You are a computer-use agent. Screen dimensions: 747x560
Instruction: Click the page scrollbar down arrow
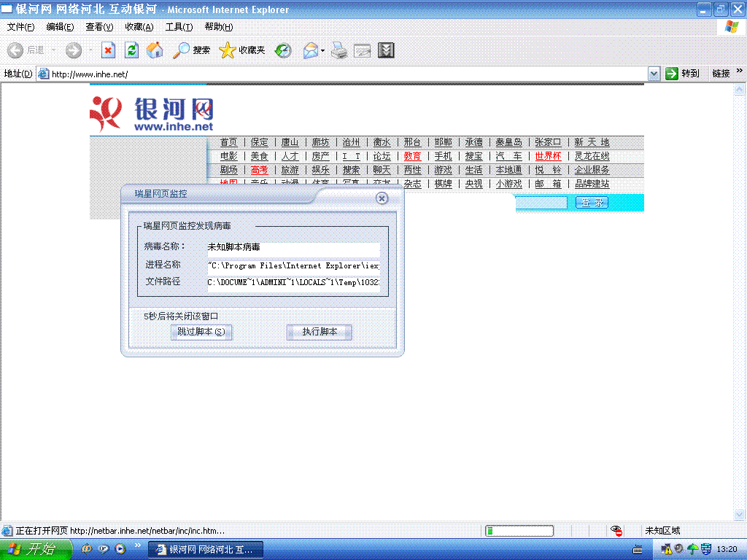740,514
